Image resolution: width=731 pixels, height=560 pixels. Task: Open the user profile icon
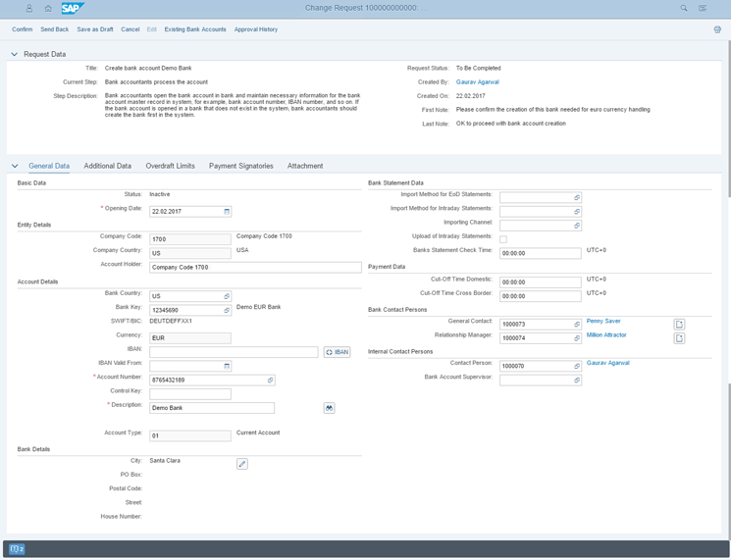click(x=29, y=8)
